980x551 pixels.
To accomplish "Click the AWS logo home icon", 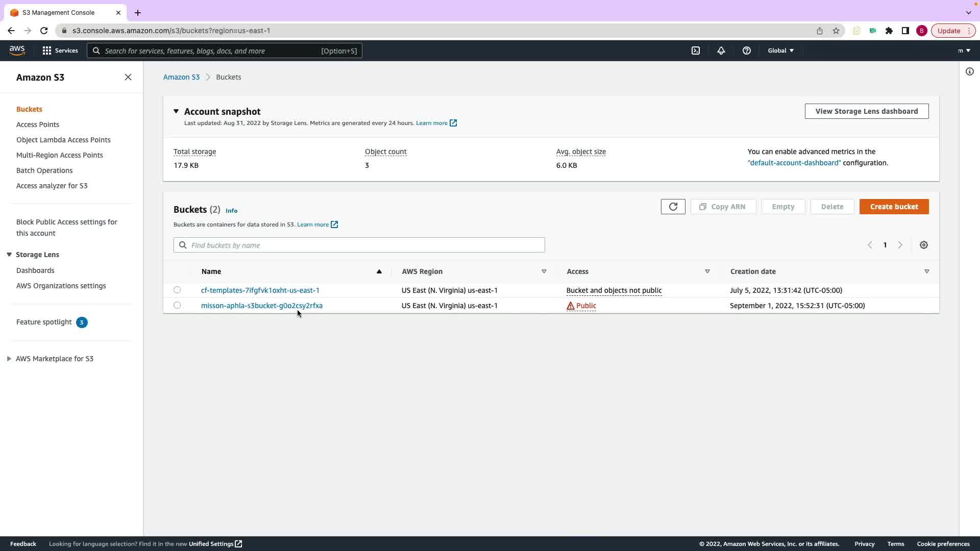I will [x=17, y=50].
